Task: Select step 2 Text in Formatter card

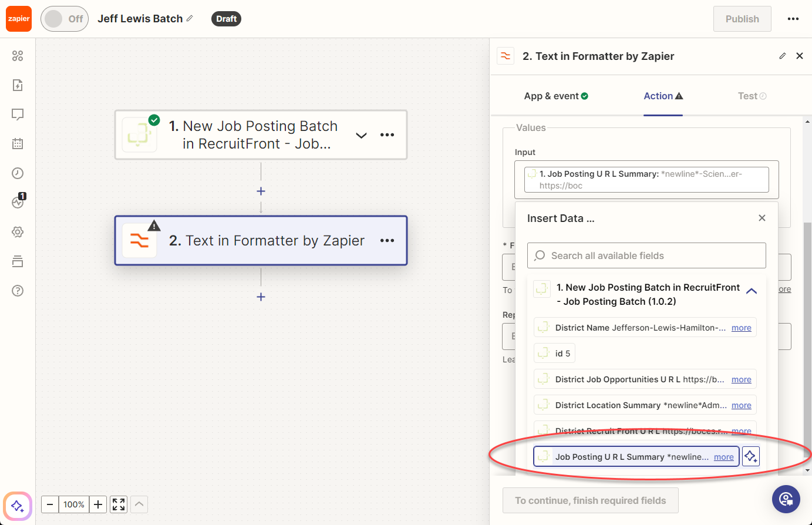Action: [x=261, y=241]
